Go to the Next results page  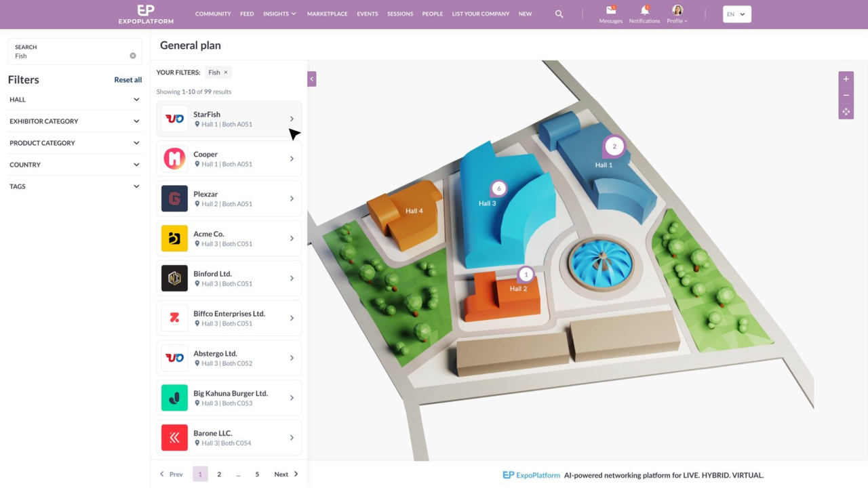pos(285,474)
